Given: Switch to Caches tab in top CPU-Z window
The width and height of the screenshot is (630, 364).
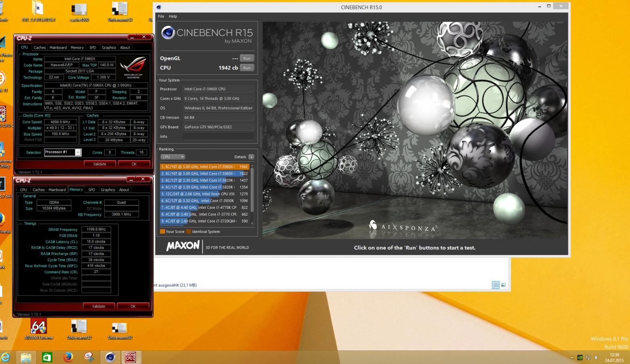Looking at the screenshot, I should pyautogui.click(x=39, y=47).
